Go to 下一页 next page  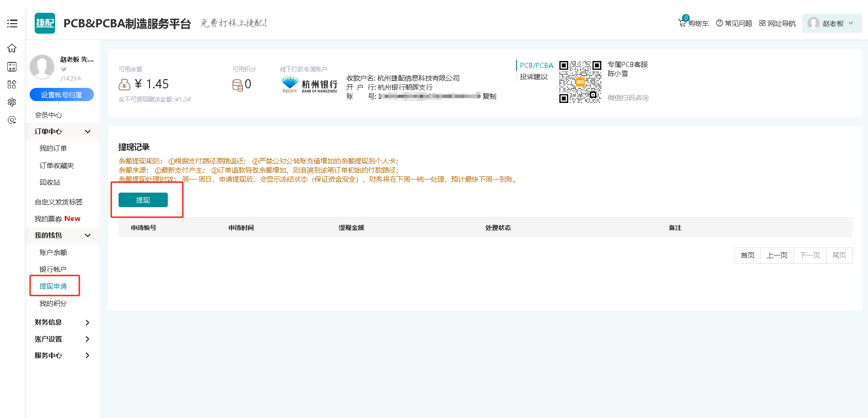point(810,255)
